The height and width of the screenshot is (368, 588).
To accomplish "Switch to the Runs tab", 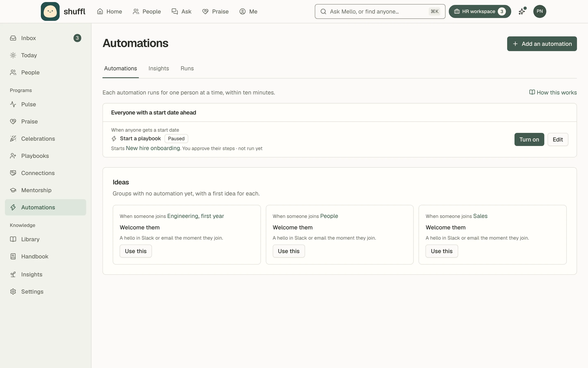I will click(187, 68).
